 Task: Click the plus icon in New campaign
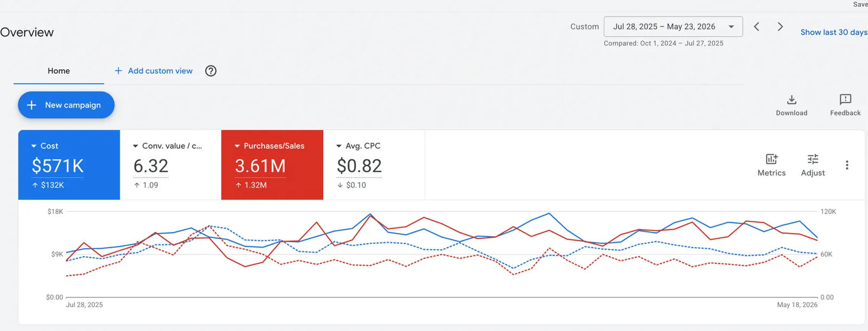point(31,105)
